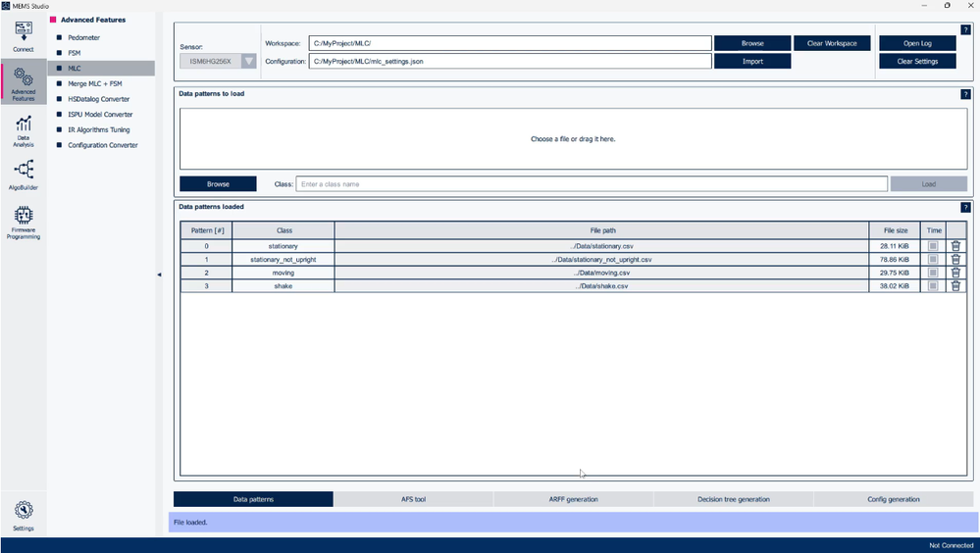The height and width of the screenshot is (553, 980).
Task: Click file path '../Data/stationary.csv'
Action: pos(602,246)
